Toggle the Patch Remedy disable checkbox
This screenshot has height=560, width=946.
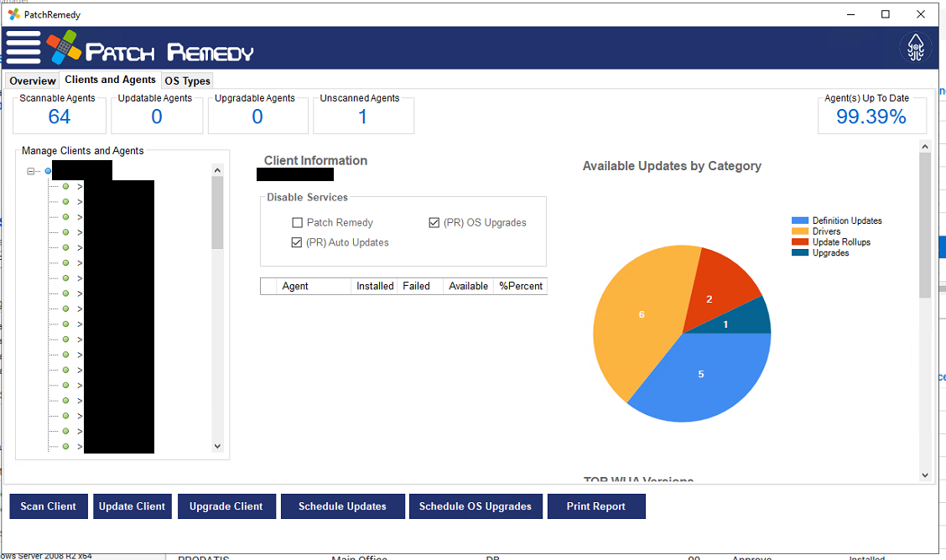pos(297,222)
